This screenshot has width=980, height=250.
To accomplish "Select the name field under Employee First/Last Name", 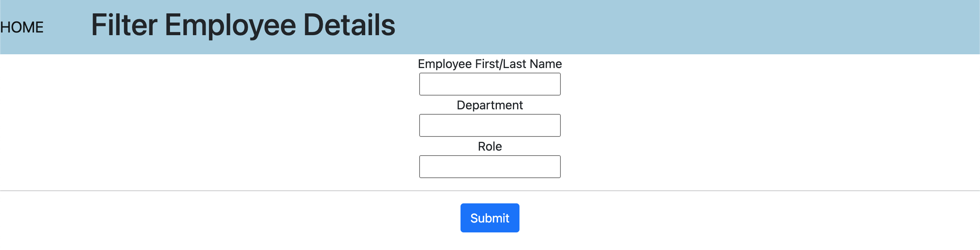I will coord(490,84).
